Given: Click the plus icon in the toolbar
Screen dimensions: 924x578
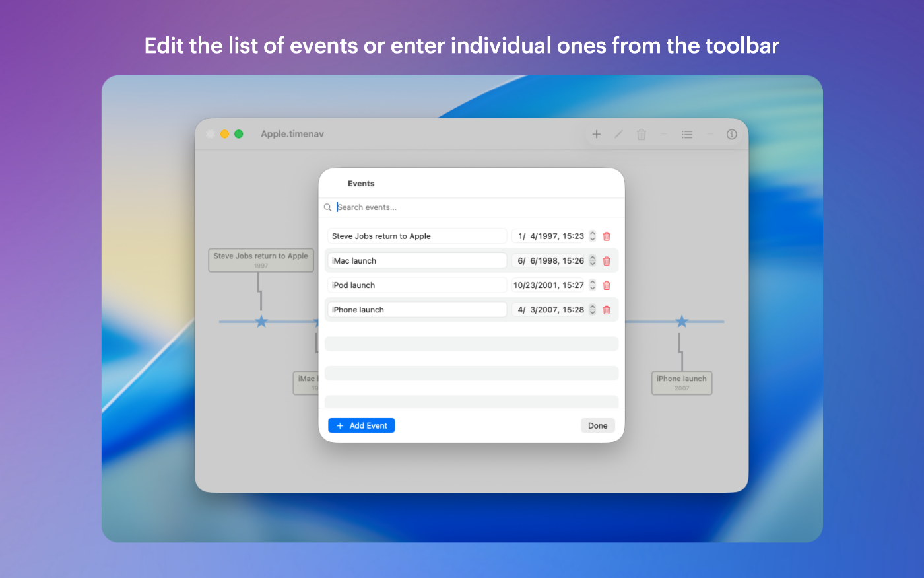Looking at the screenshot, I should [597, 134].
